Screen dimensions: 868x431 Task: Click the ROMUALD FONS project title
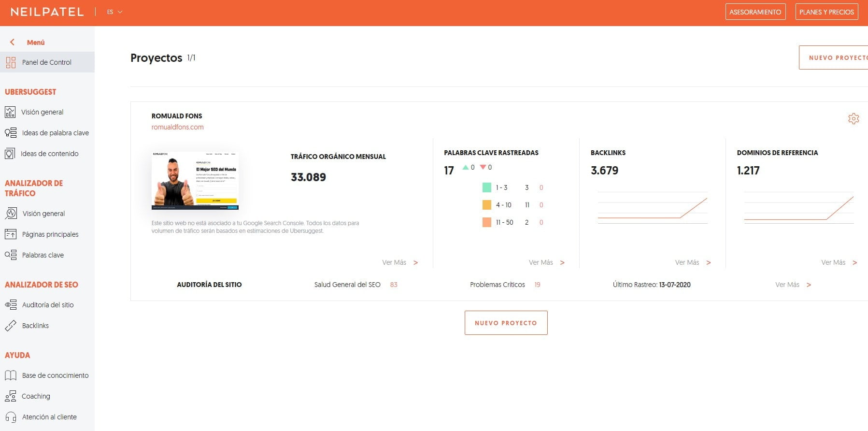(177, 116)
